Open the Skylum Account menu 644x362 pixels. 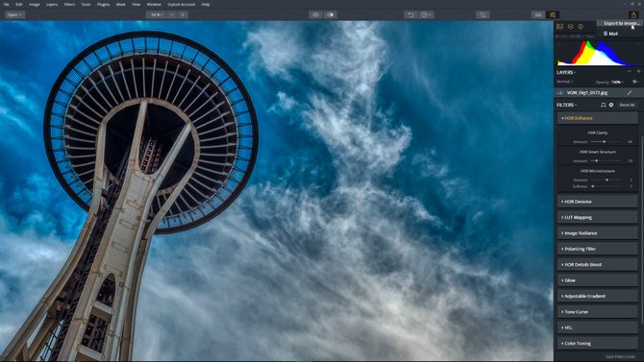(181, 4)
